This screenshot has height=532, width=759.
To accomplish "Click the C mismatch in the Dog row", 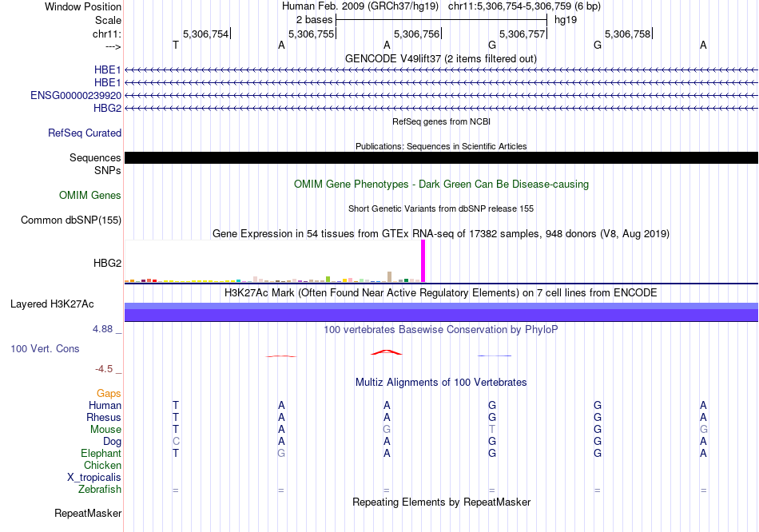I will click(x=176, y=442).
